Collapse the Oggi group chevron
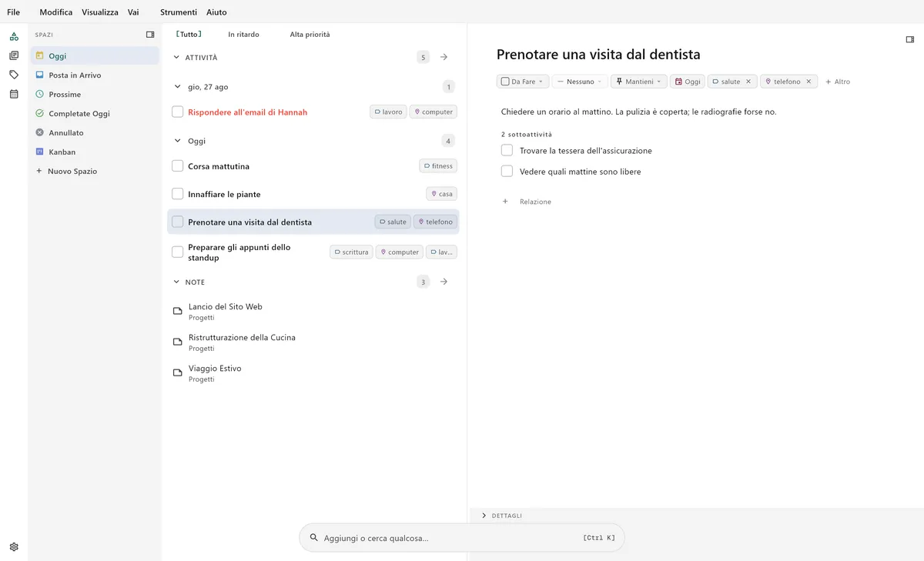 point(178,141)
